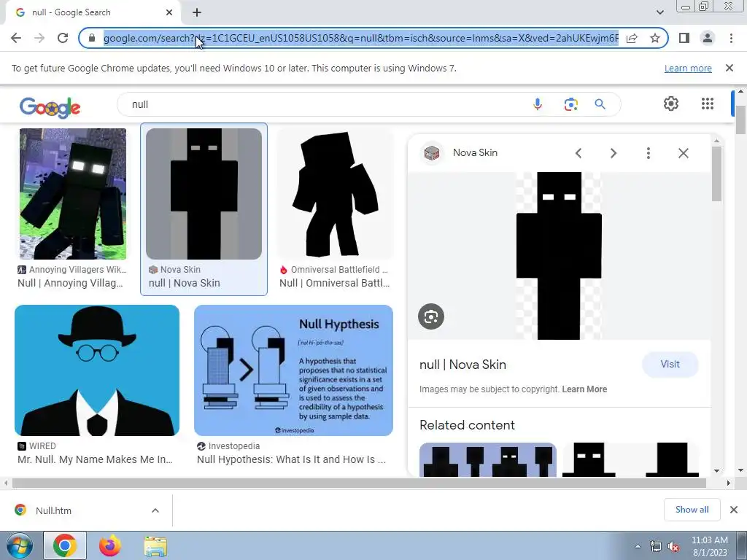Submit search with the magnifier icon
The width and height of the screenshot is (747, 560).
pos(600,104)
